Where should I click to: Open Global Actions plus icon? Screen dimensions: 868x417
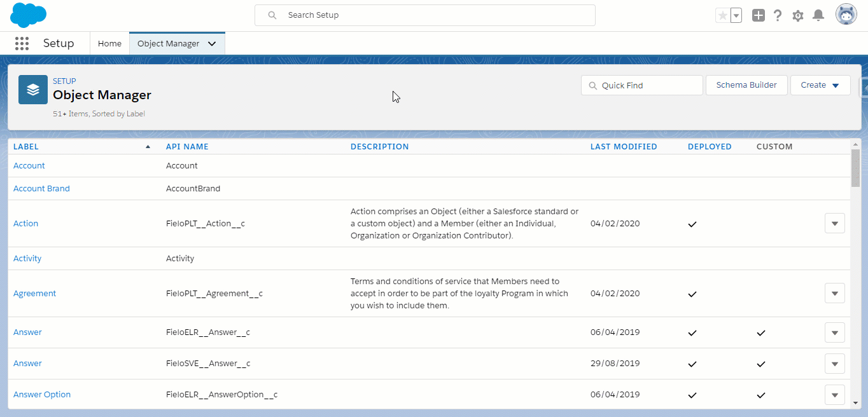point(758,15)
